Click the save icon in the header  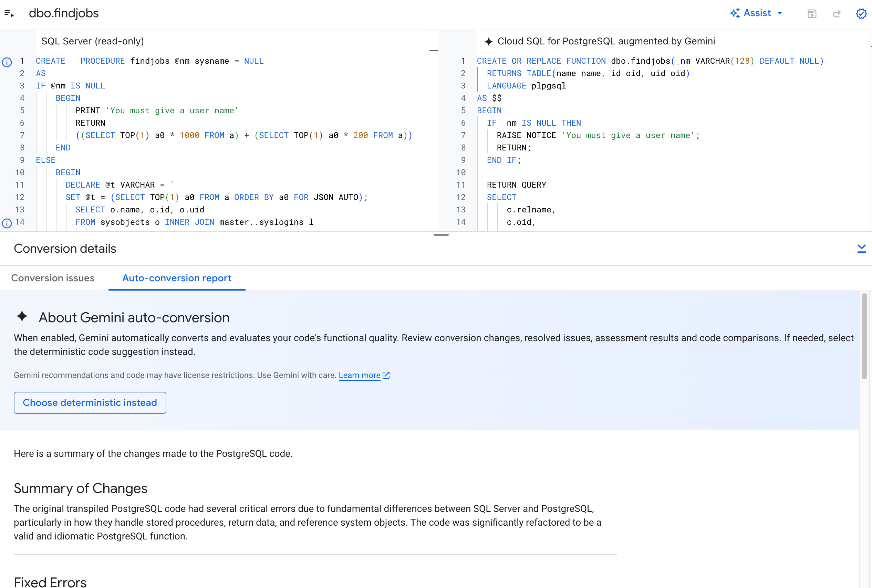pyautogui.click(x=812, y=14)
